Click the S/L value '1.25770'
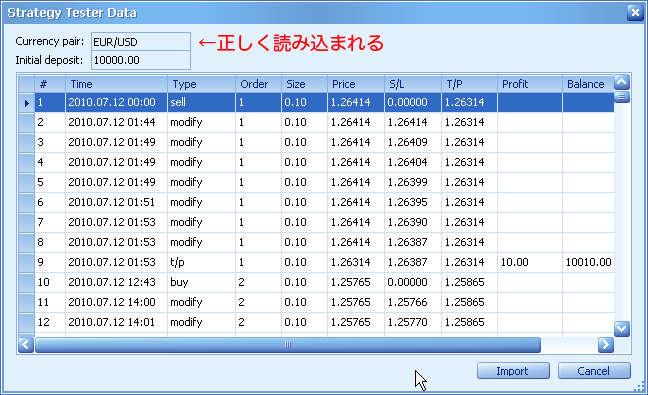 click(413, 322)
